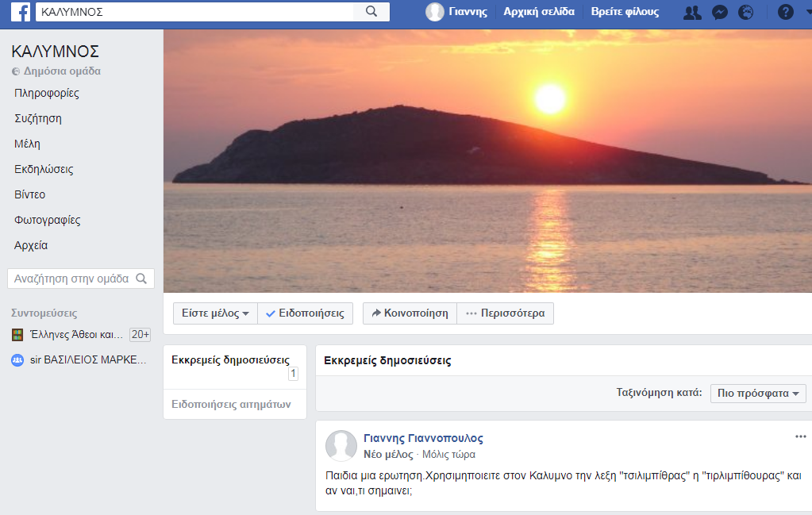
Task: Expand the Περισσότερα menu
Action: [x=506, y=313]
